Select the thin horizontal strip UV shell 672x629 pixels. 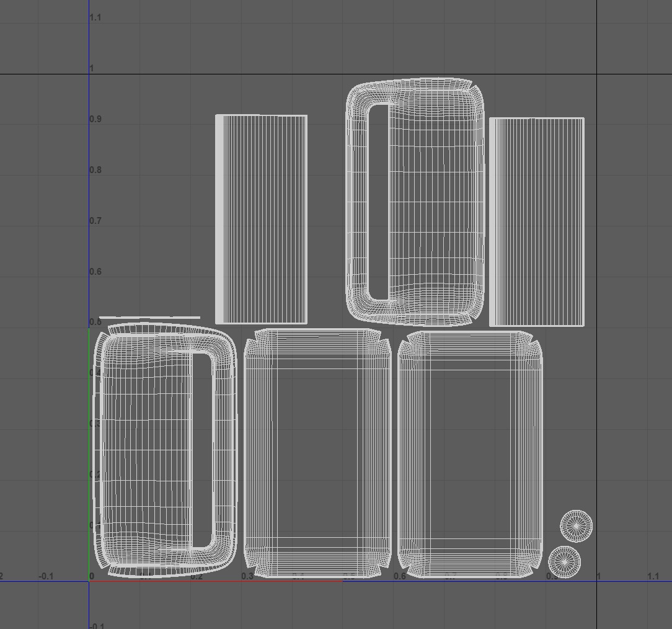click(x=149, y=318)
